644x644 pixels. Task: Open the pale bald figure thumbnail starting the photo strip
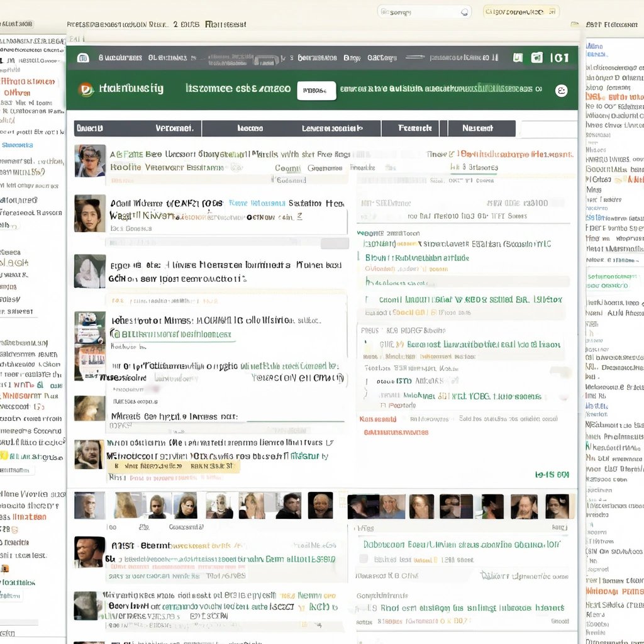click(89, 505)
